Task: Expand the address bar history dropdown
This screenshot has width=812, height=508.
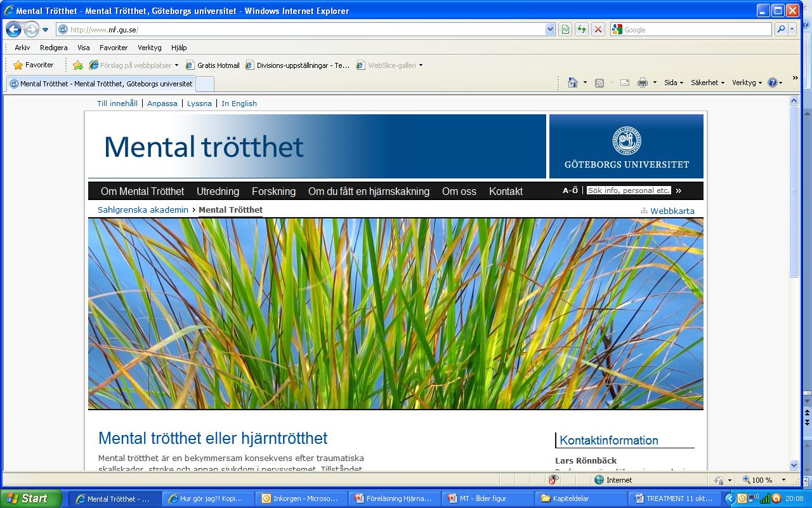Action: click(550, 29)
